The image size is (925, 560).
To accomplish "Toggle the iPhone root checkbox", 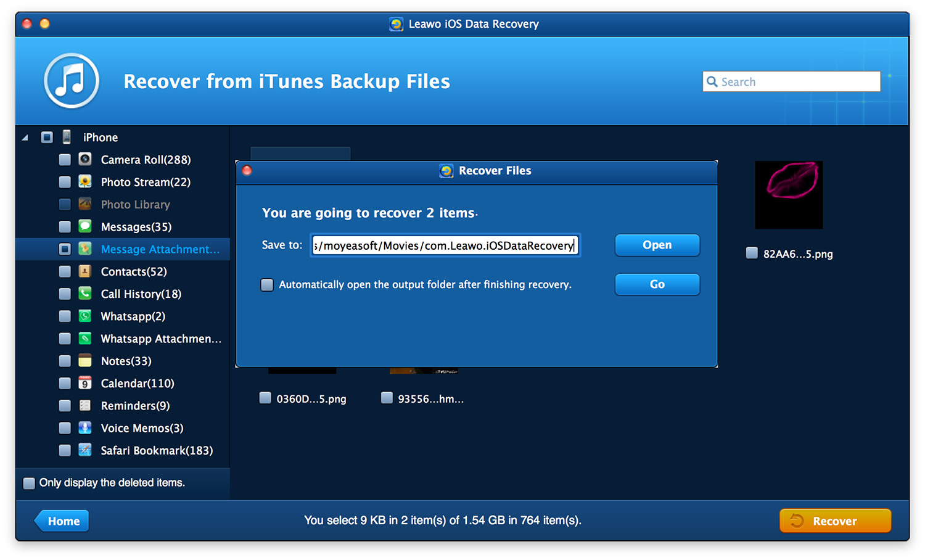I will (47, 137).
